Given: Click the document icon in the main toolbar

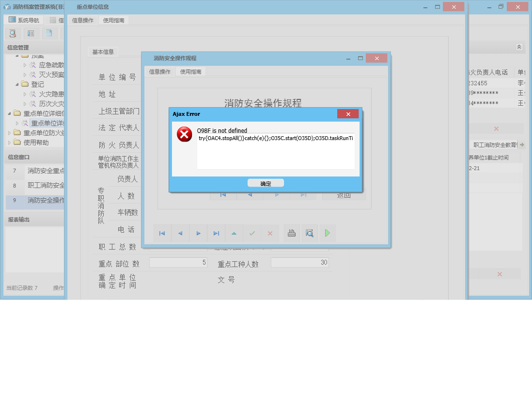Looking at the screenshot, I should coord(49,33).
